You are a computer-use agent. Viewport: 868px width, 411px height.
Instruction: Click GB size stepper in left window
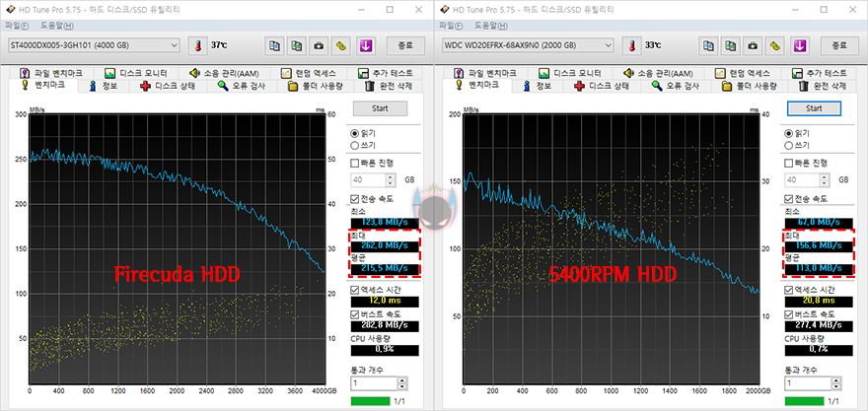[x=391, y=180]
